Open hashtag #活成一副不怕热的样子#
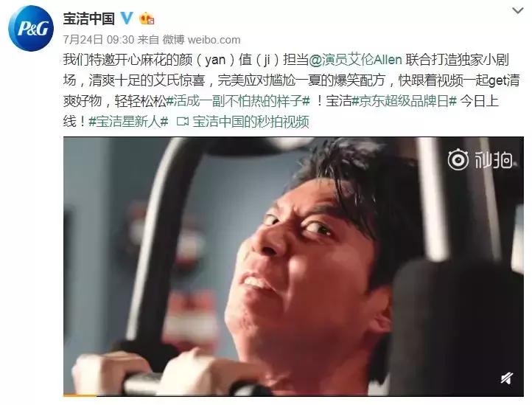 pyautogui.click(x=238, y=101)
